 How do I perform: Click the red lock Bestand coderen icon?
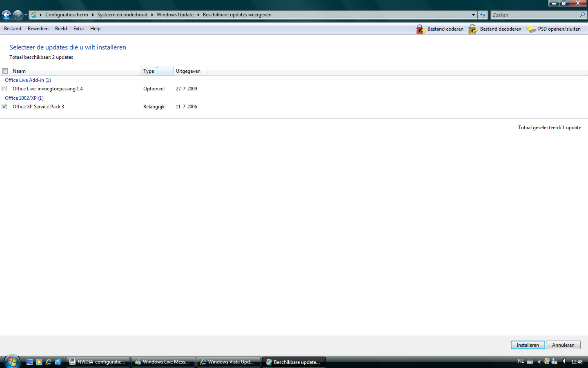coord(421,29)
